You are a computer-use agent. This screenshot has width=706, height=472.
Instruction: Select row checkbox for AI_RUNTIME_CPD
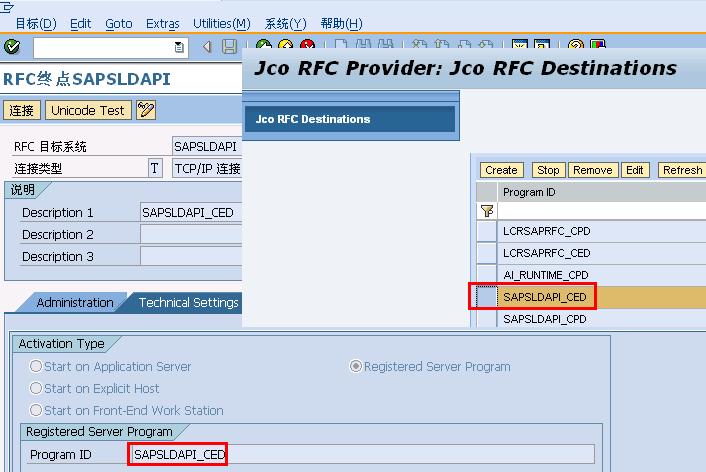487,275
